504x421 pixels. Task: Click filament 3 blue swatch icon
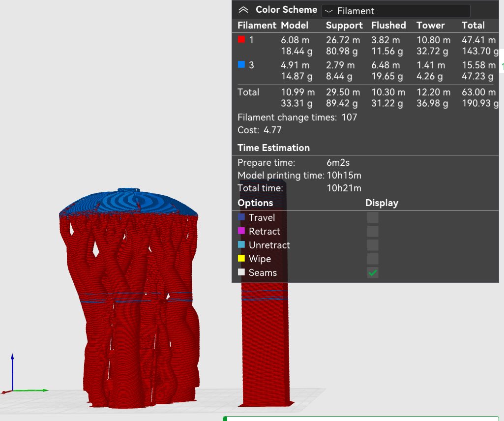tap(241, 65)
